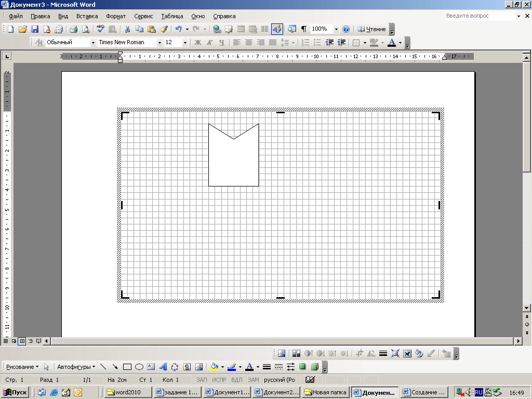Insert a Text Box from Drawing toolbar
Image resolution: width=532 pixels, height=399 pixels.
pos(151,367)
